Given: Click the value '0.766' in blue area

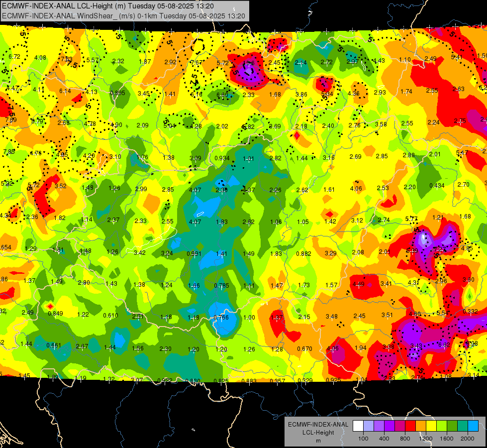Looking at the screenshot, I should [x=221, y=318].
